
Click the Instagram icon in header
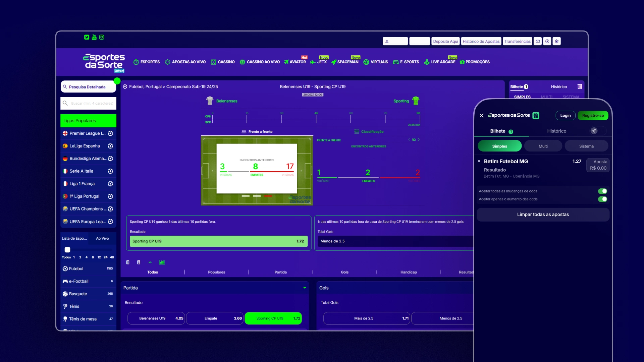click(x=102, y=37)
